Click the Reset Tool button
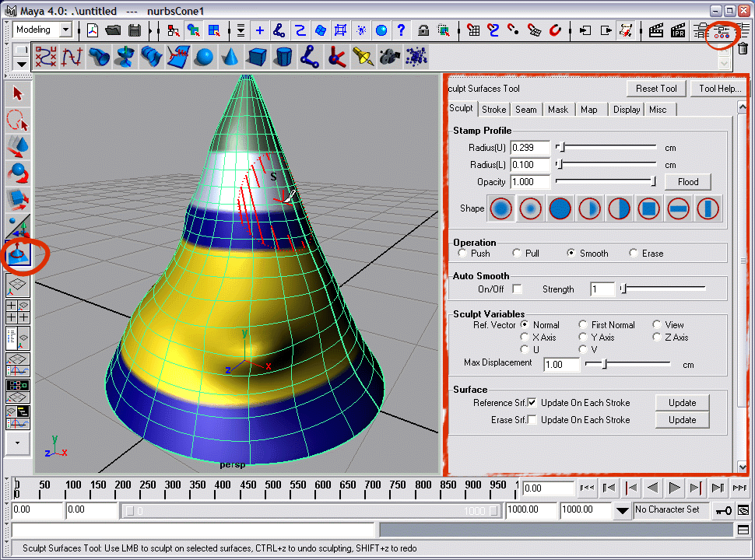Viewport: 755px width, 560px height. pos(656,89)
